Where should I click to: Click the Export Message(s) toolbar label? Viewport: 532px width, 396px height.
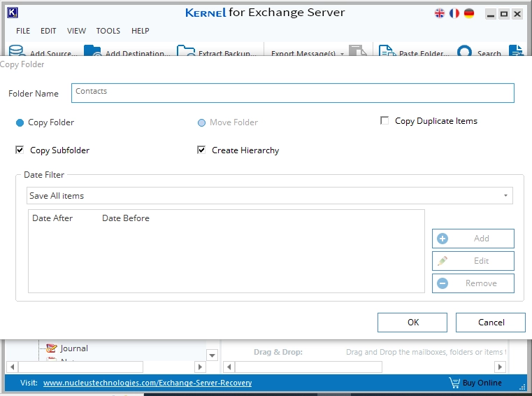tap(303, 53)
